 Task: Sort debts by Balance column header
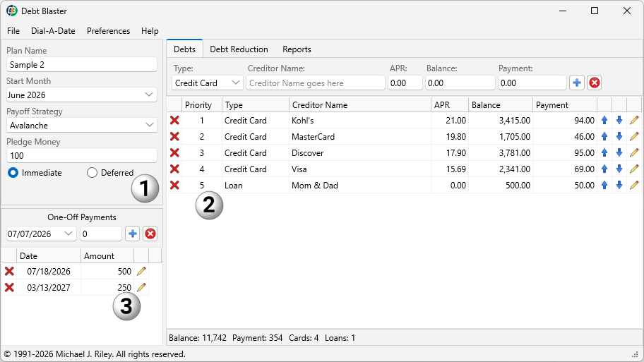coord(501,105)
